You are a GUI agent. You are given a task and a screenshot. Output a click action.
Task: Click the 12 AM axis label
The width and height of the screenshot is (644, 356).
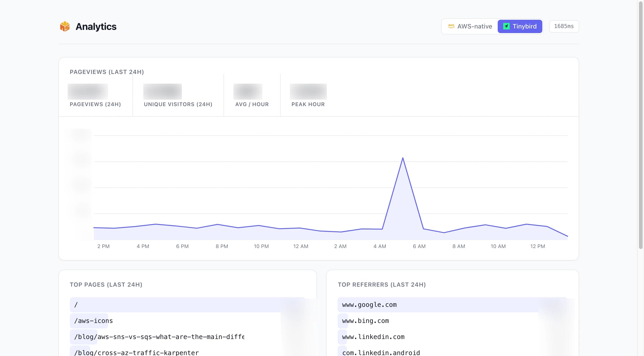click(x=301, y=246)
